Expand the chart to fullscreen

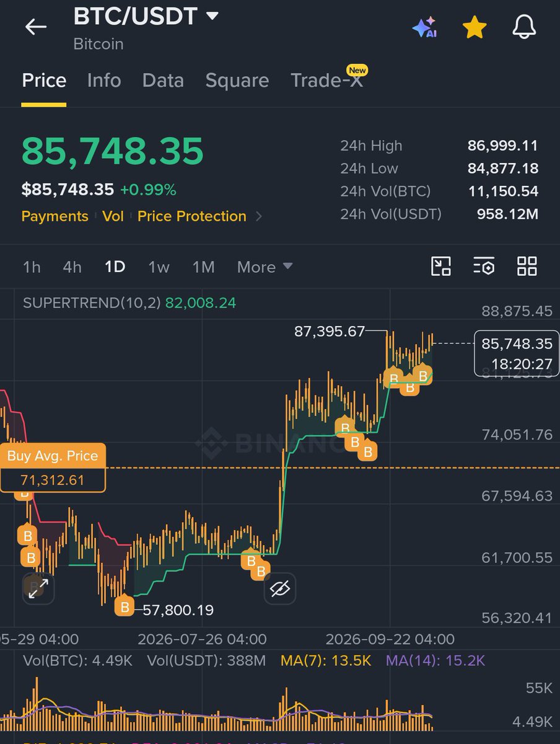click(38, 588)
